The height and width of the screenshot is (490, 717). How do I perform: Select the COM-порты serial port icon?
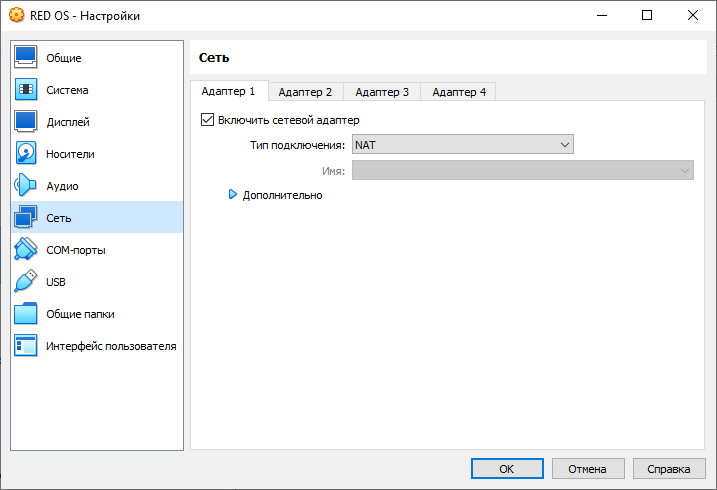click(x=26, y=250)
